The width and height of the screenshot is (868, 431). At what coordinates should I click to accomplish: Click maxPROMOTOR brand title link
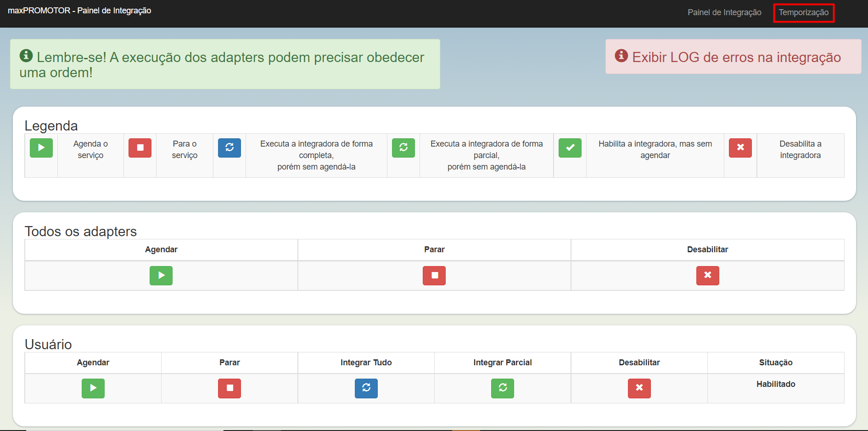79,11
